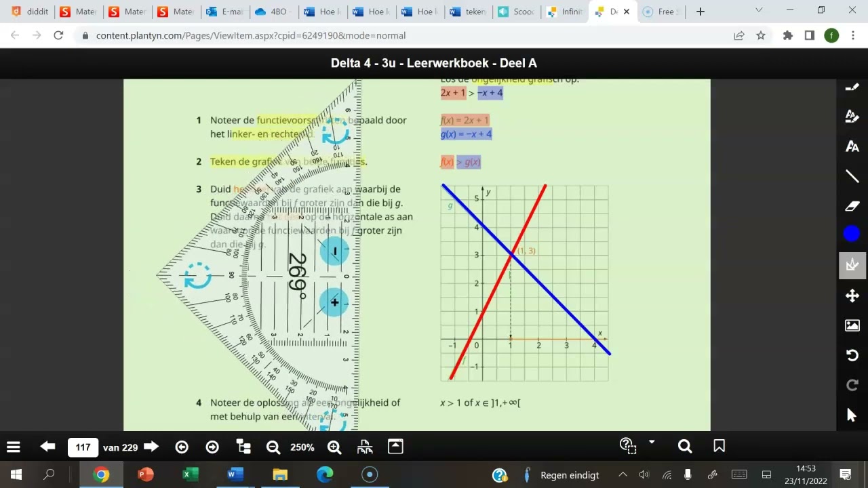Screen dimensions: 868x488
Task: Go to next page arrow
Action: [151, 447]
